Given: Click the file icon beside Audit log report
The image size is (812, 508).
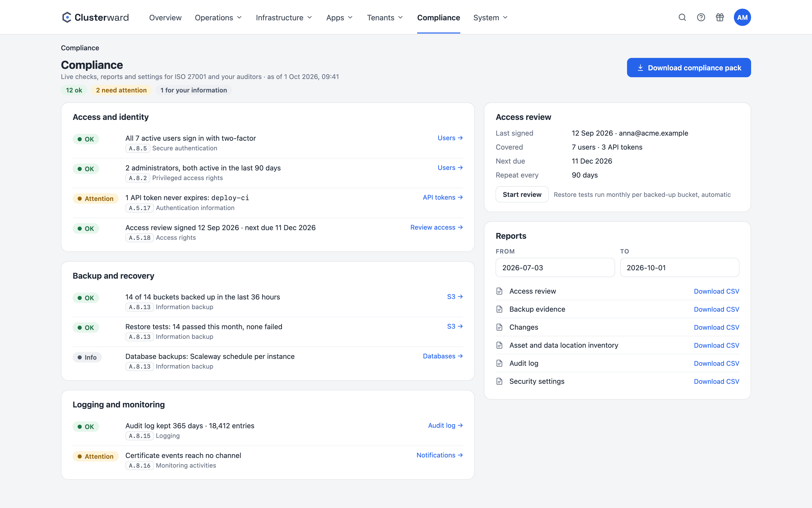Looking at the screenshot, I should tap(499, 363).
